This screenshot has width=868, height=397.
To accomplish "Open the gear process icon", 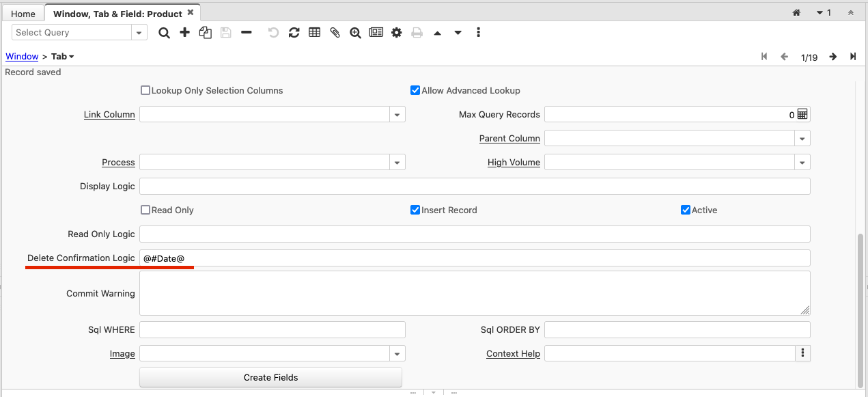I will coord(396,33).
